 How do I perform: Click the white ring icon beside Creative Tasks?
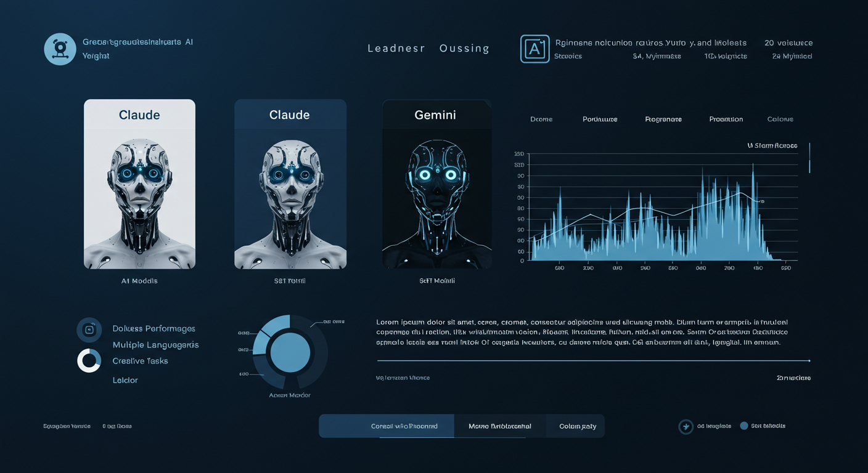[x=89, y=360]
